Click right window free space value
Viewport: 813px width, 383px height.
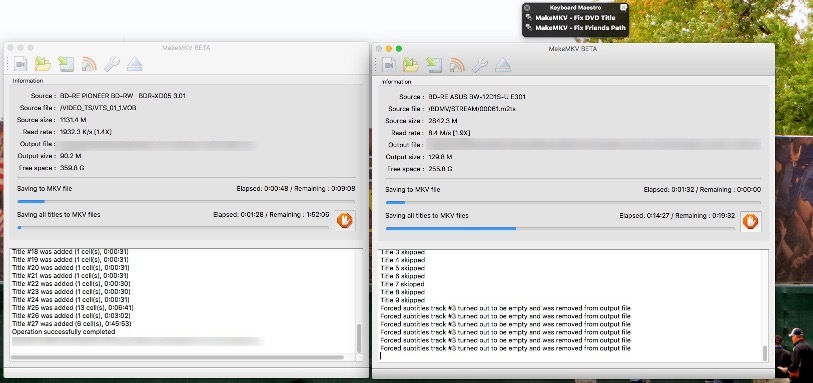(441, 169)
